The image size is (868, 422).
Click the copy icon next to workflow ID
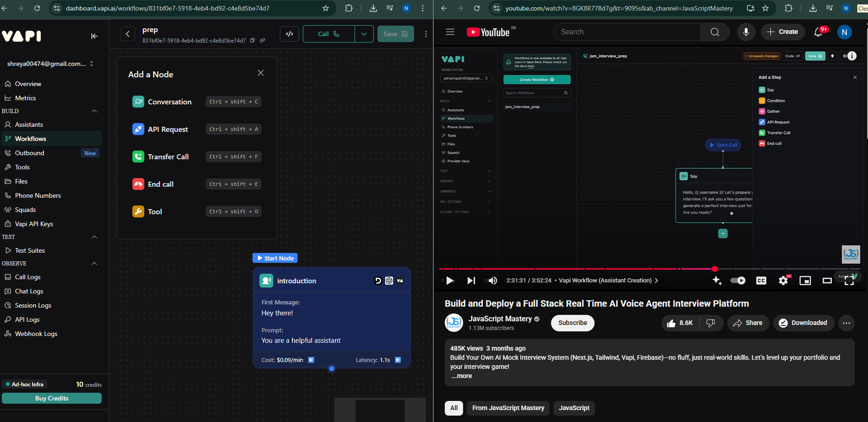coord(252,40)
